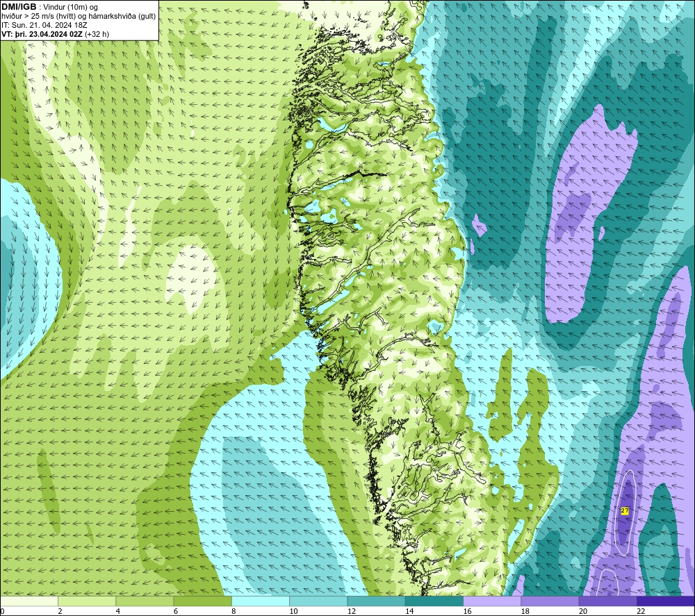Image resolution: width=695 pixels, height=616 pixels.
Task: Click the legend scale label '2'
Action: (x=60, y=611)
